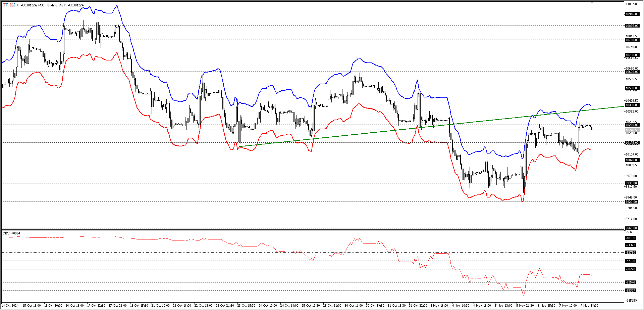The width and height of the screenshot is (644, 310).
Task: Click the gray current price 10249.50 label
Action: point(632,130)
